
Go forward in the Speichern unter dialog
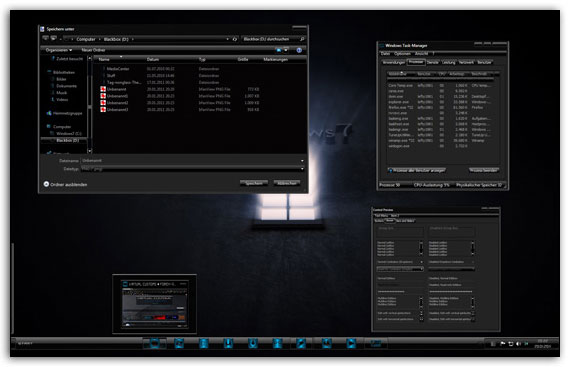pyautogui.click(x=53, y=38)
